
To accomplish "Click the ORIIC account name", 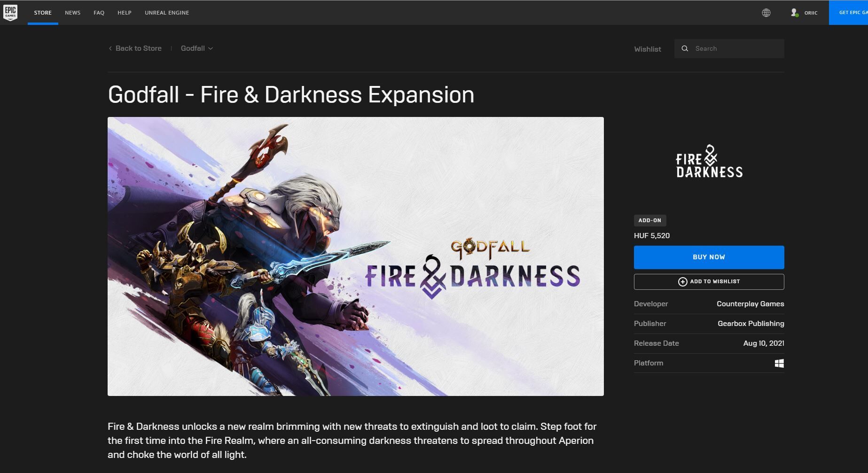I will (x=811, y=13).
